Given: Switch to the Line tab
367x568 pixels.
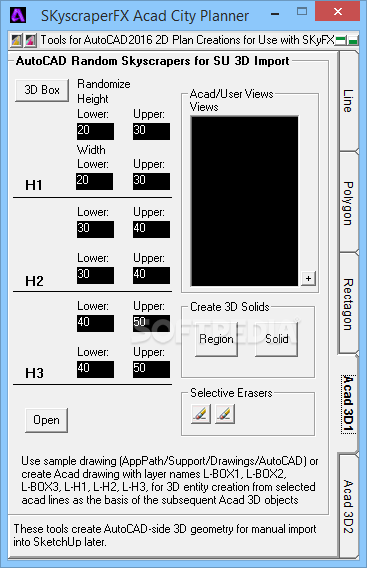Looking at the screenshot, I should [348, 101].
